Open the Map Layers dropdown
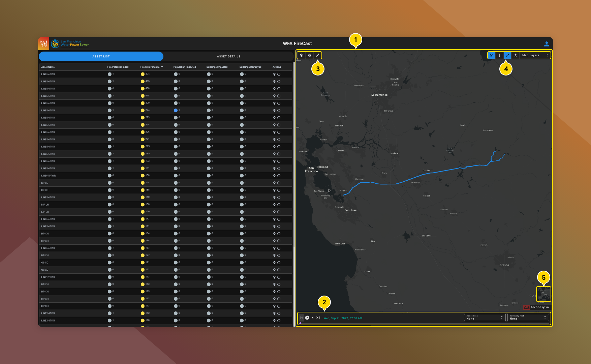 (x=535, y=55)
